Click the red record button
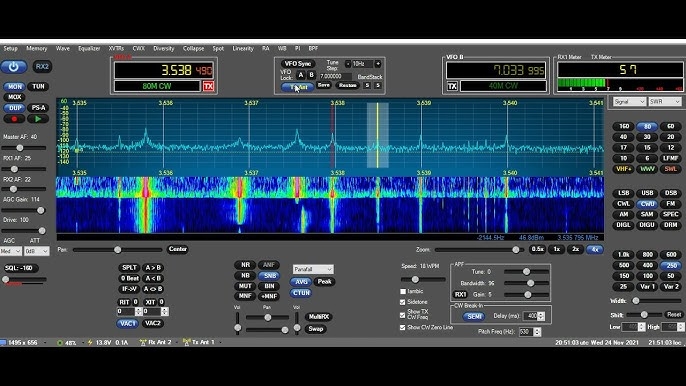 click(14, 119)
